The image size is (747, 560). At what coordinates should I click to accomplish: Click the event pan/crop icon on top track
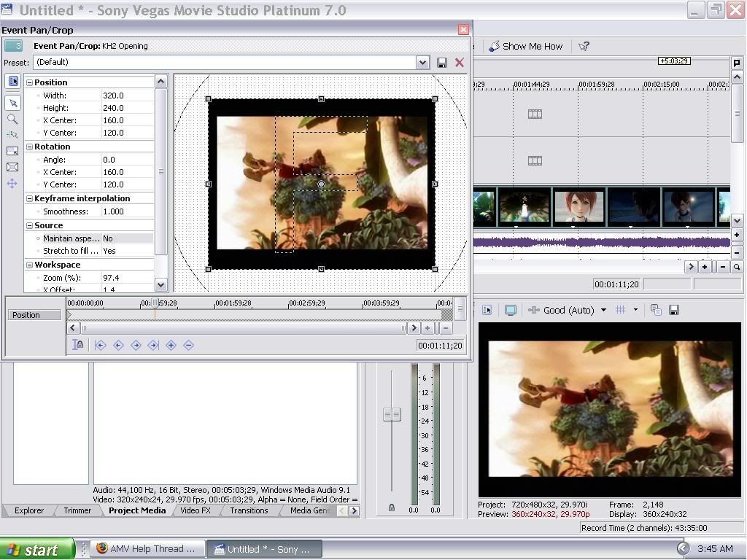535,114
